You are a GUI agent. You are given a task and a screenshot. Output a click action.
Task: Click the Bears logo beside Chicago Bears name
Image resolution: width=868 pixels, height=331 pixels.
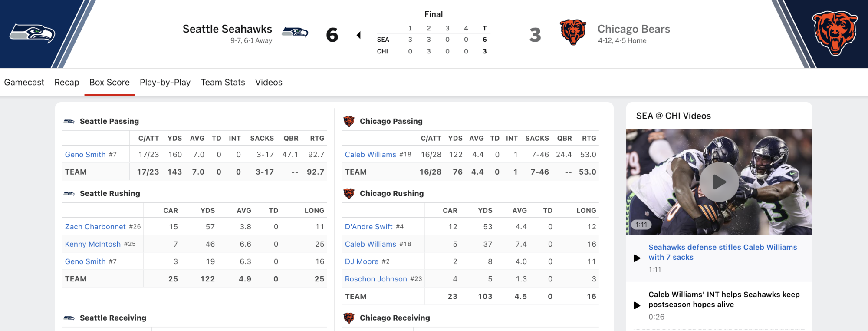click(x=573, y=32)
